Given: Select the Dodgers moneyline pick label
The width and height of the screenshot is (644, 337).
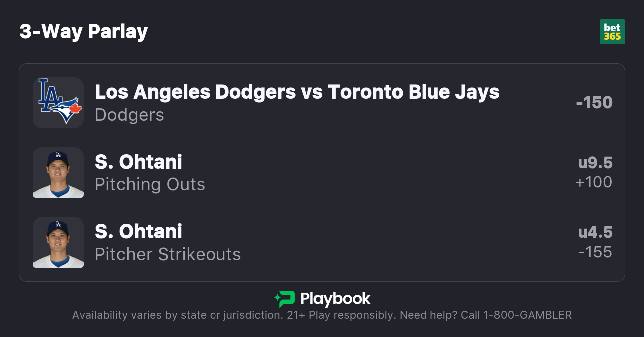Looking at the screenshot, I should pos(129,115).
